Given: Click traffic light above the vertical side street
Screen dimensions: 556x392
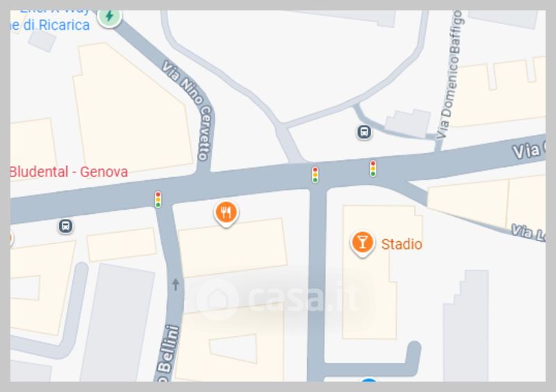Looking at the screenshot, I should pos(316,175).
